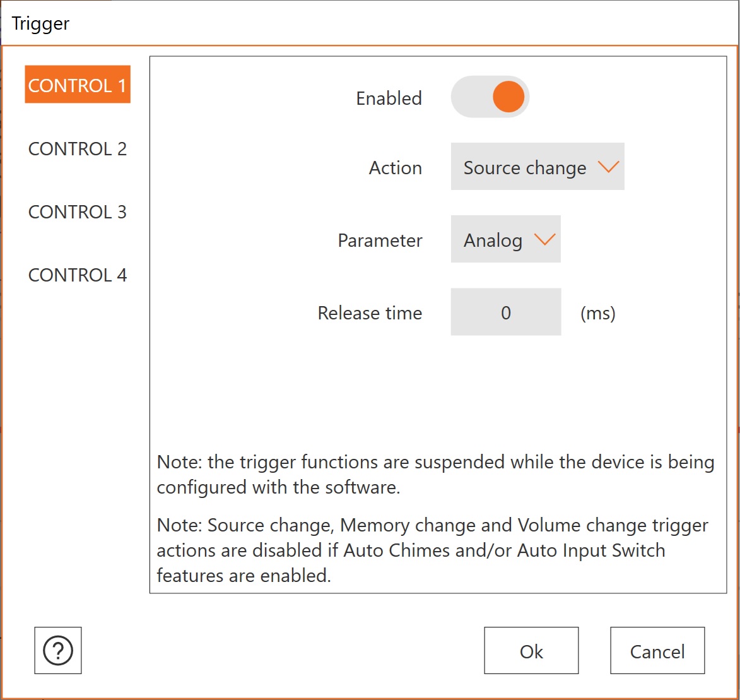The image size is (740, 700).
Task: Click the Release time input field
Action: [x=505, y=312]
